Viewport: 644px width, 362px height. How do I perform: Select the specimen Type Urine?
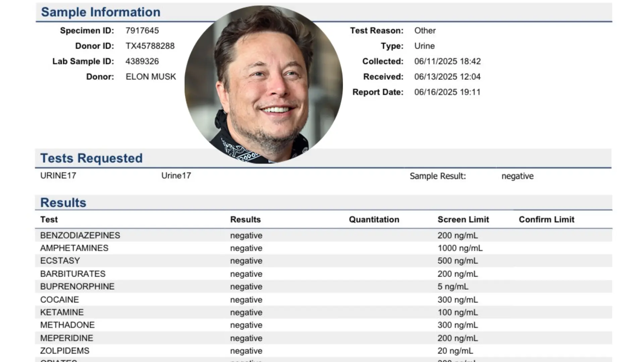point(423,46)
